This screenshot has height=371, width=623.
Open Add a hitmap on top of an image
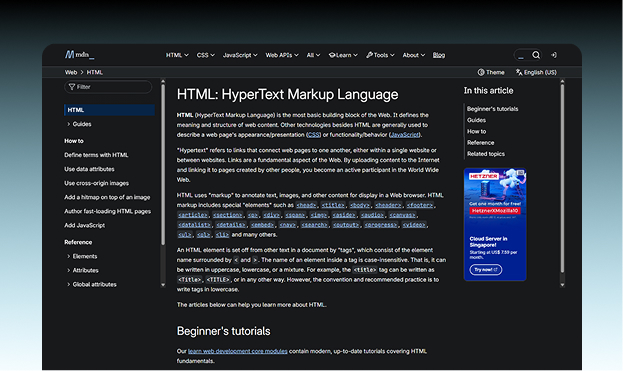(x=107, y=197)
